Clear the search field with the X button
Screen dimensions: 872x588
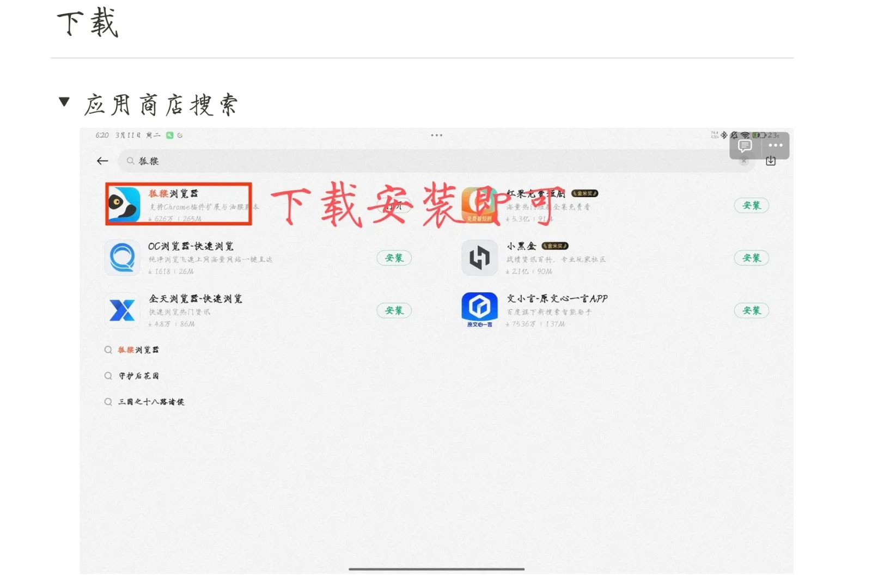[x=743, y=161]
